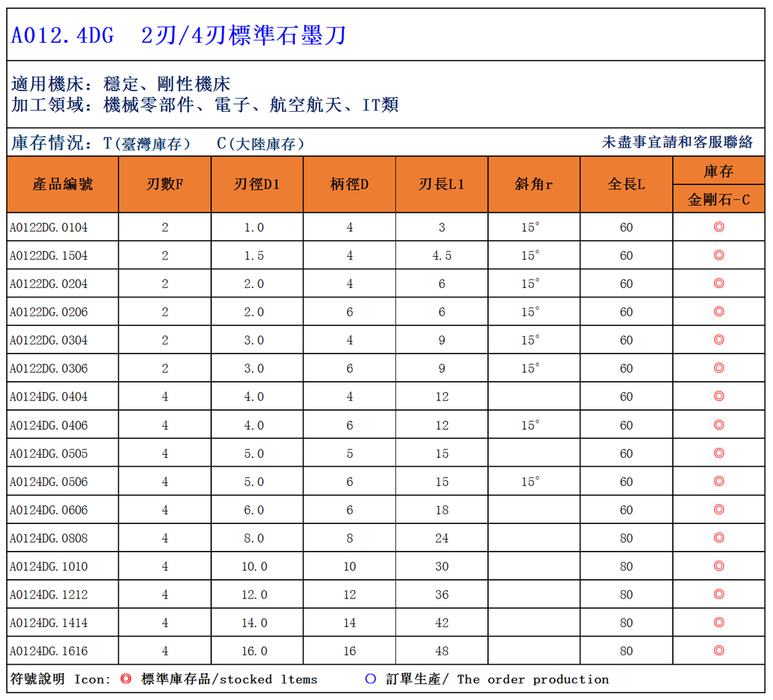The width and height of the screenshot is (773, 700).
Task: Click the stock icon in row A0122DG.1504
Action: click(x=718, y=255)
